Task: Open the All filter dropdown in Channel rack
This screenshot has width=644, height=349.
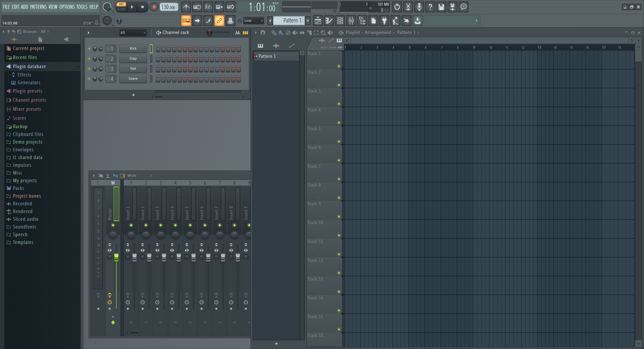Action: [x=132, y=33]
